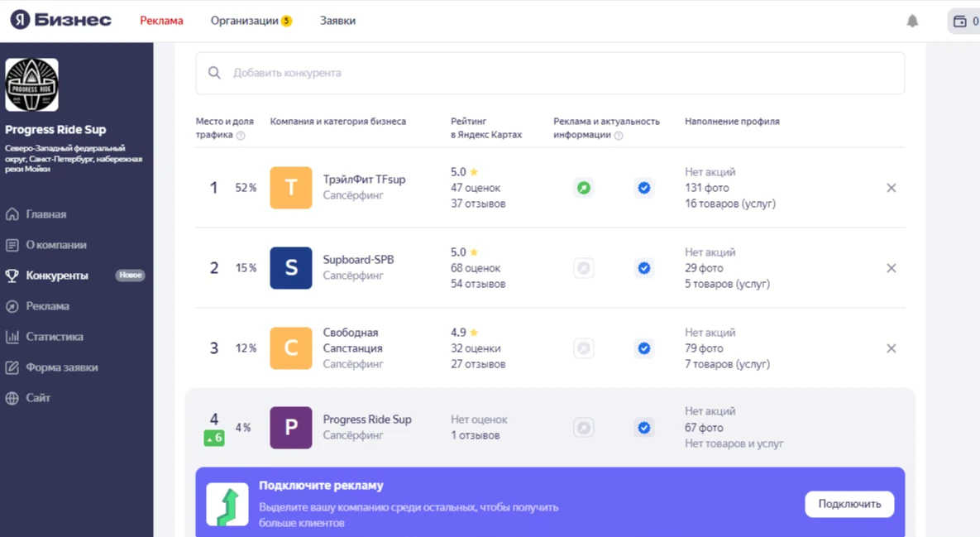Show help for Реклама и актуальность информации
This screenshot has width=980, height=537.
coord(619,136)
